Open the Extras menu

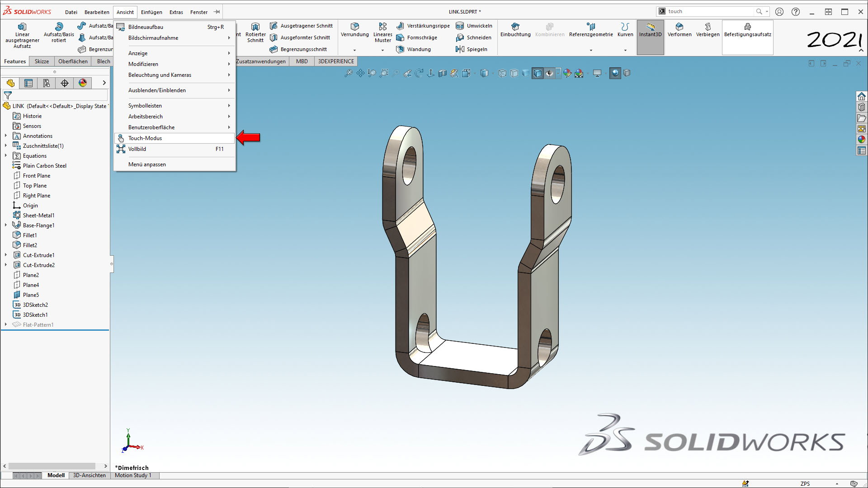[176, 12]
